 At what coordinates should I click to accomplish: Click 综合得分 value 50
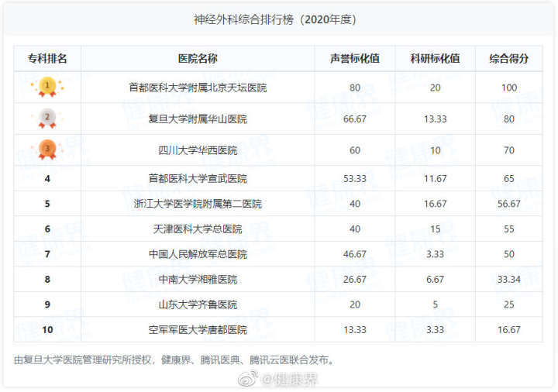[x=509, y=254]
